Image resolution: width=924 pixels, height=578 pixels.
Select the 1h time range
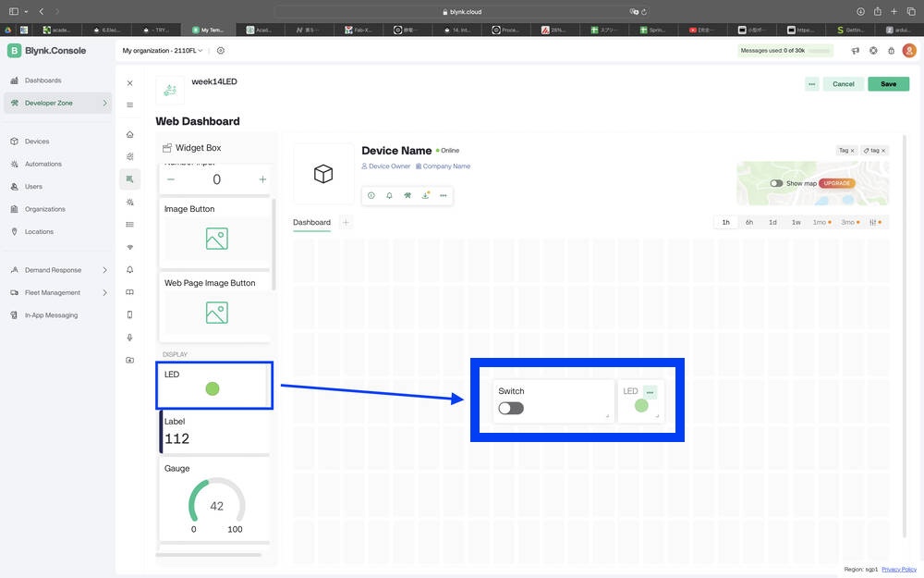(x=726, y=222)
